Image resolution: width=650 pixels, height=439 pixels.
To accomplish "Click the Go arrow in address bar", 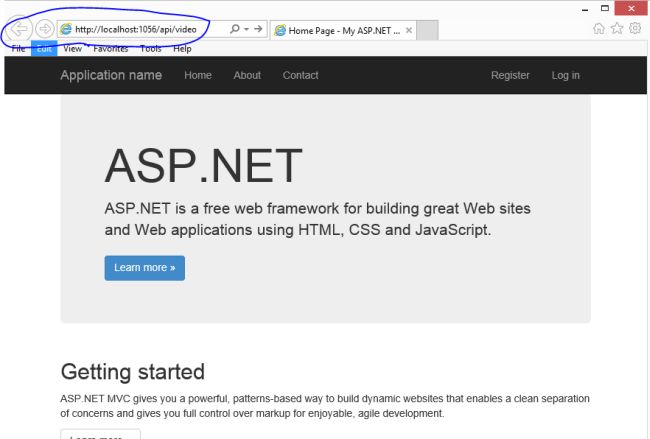I will click(x=258, y=29).
